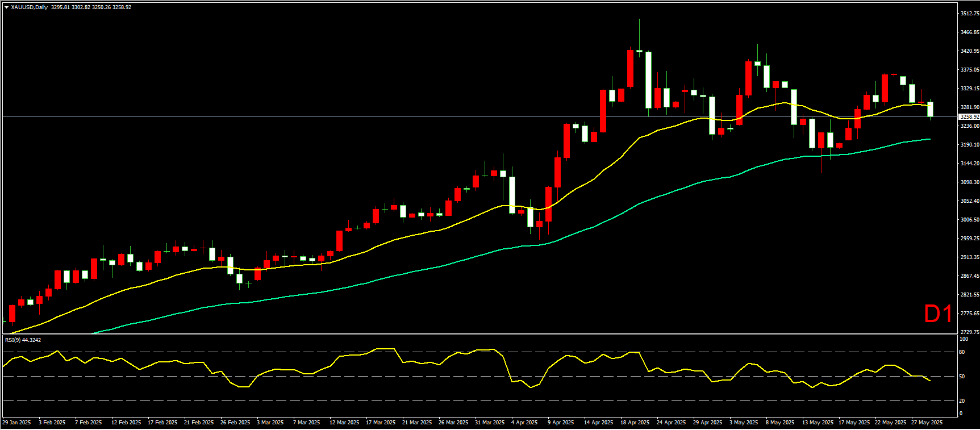Image resolution: width=980 pixels, height=430 pixels.
Task: Click the 3006.50 price axis label
Action: coord(969,220)
